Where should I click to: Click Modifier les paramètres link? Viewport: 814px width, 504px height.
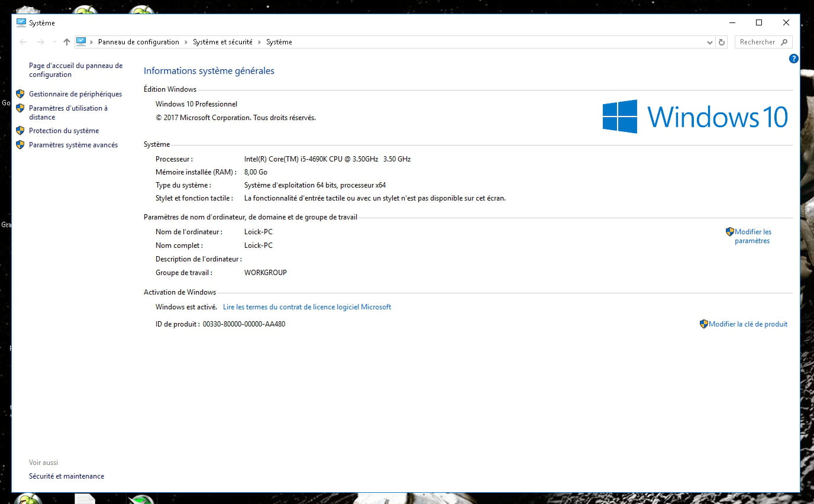click(753, 236)
